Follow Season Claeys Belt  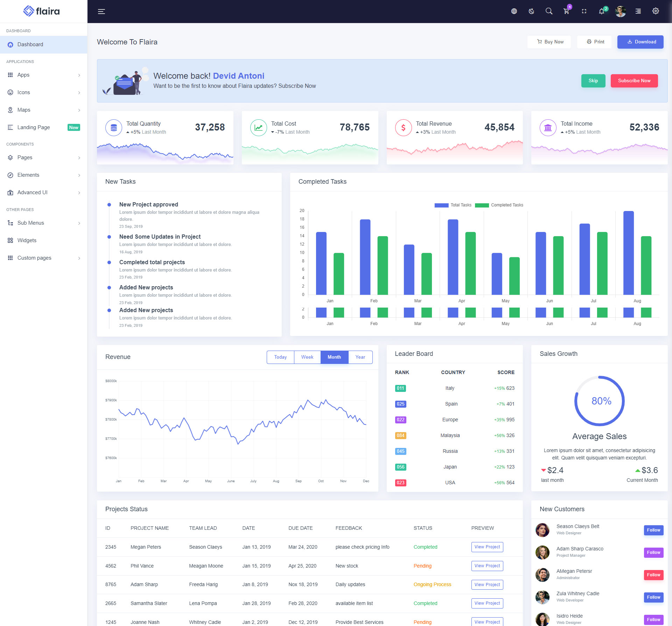653,530
